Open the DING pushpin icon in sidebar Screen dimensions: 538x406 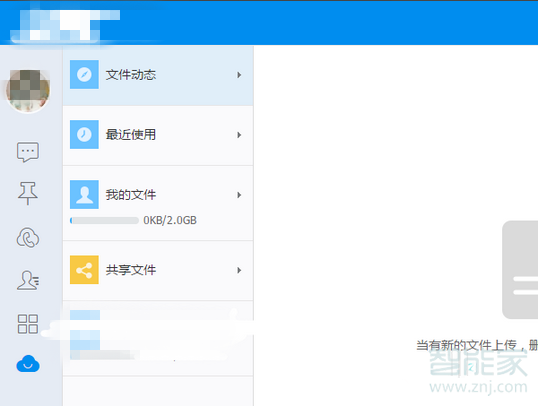[28, 193]
